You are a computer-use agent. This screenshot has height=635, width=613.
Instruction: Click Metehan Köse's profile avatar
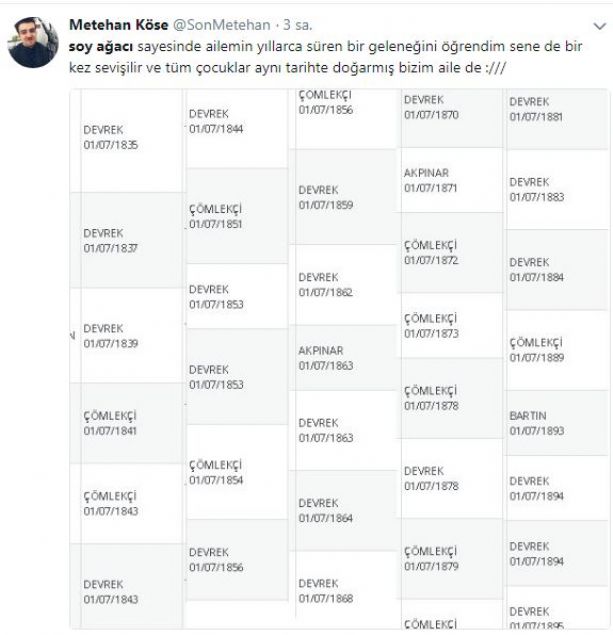pyautogui.click(x=31, y=41)
